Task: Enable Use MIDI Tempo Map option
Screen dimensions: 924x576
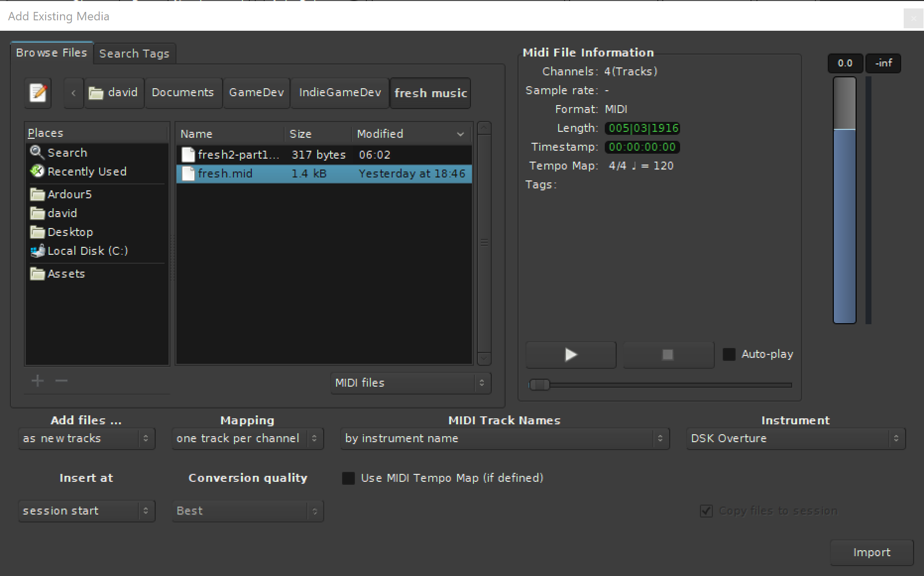Action: [348, 478]
